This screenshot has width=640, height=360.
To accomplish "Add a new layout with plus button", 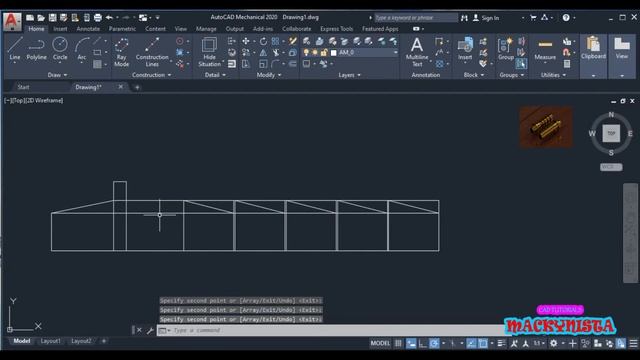I will pyautogui.click(x=104, y=341).
